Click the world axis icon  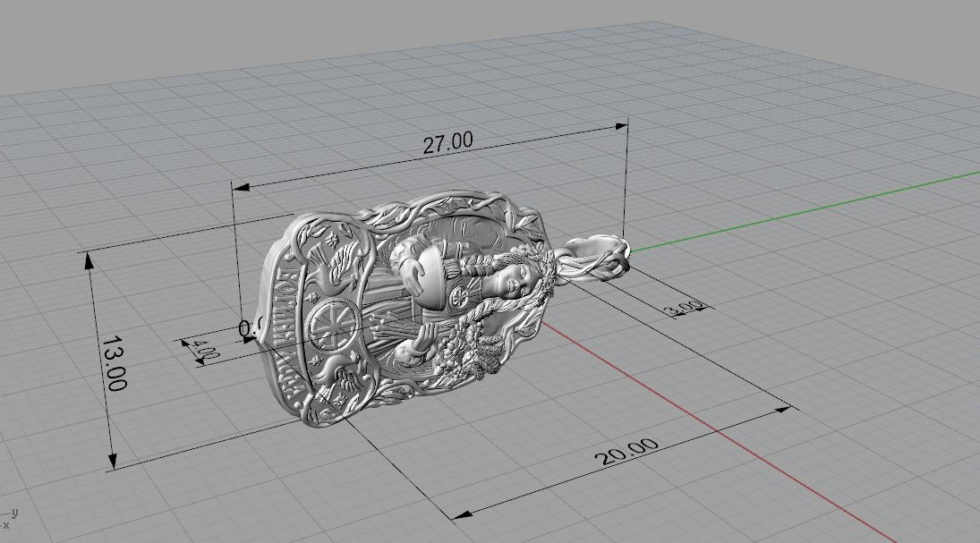9,519
